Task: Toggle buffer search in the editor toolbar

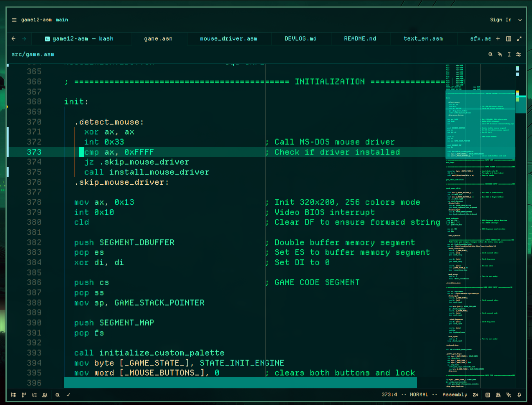Action: click(x=490, y=54)
